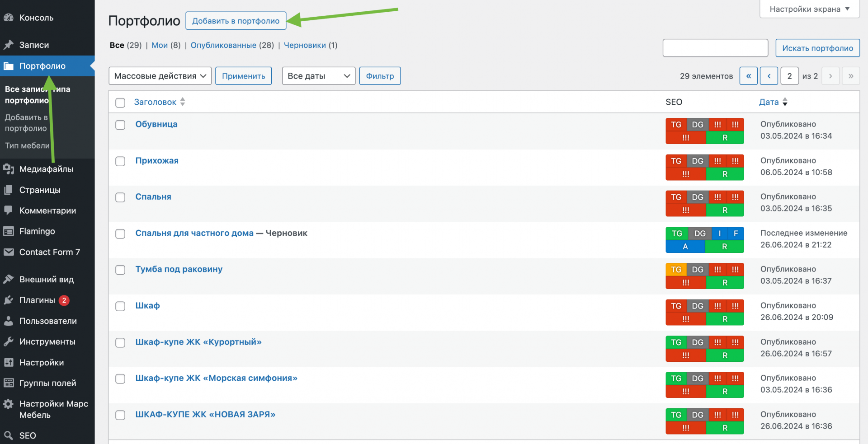Click the Настройки sliders icon
Screen dimensions: 868x444
click(x=9, y=362)
